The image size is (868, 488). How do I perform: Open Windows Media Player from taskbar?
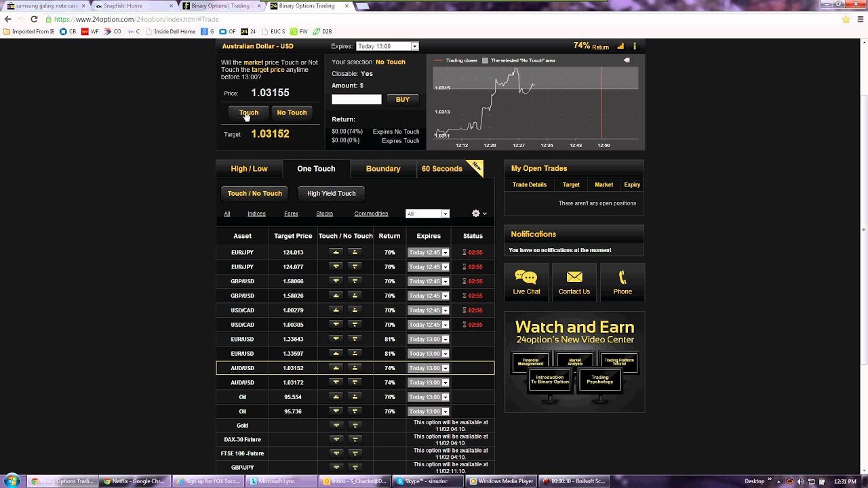coord(502,481)
